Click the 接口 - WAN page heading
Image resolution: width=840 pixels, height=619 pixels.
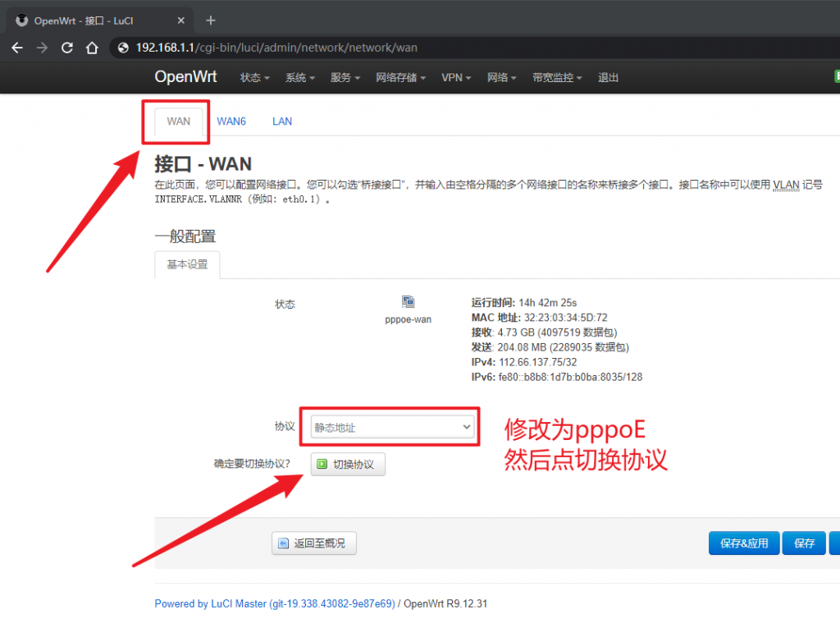point(203,164)
